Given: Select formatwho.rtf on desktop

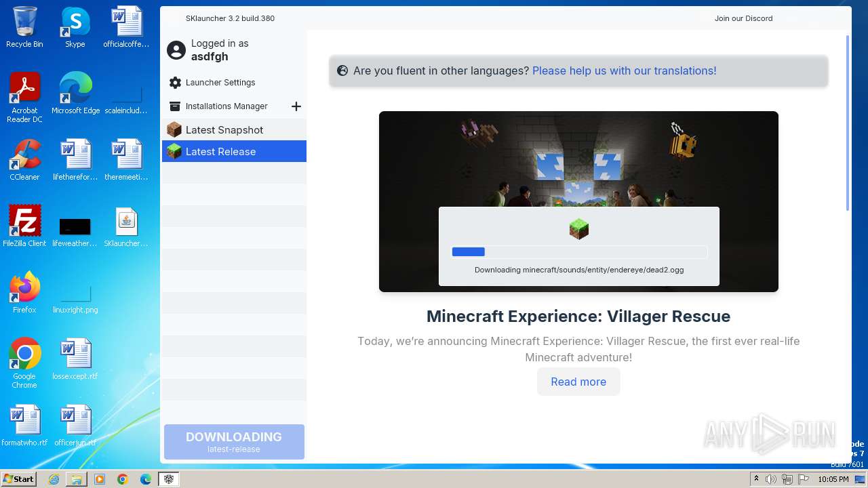Looking at the screenshot, I should point(24,426).
